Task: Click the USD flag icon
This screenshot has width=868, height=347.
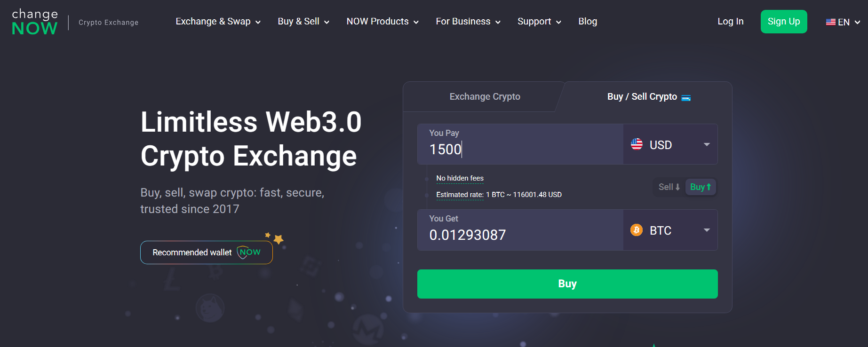Action: point(637,144)
